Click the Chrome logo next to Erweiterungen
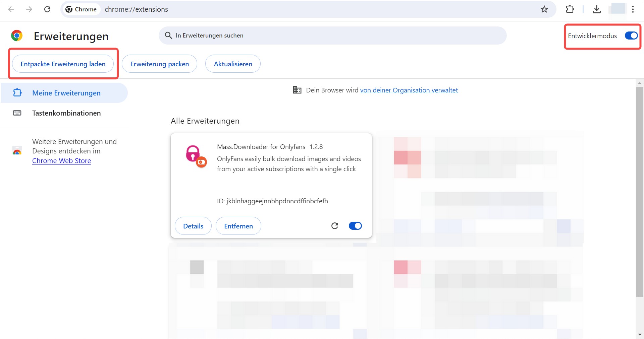 point(16,36)
